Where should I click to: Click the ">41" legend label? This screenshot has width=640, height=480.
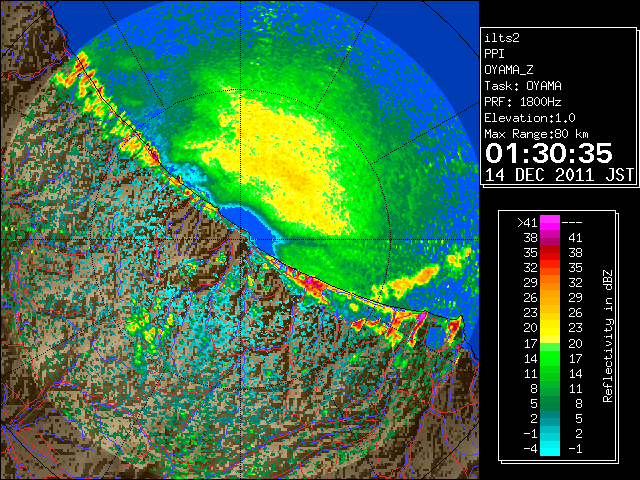click(527, 222)
